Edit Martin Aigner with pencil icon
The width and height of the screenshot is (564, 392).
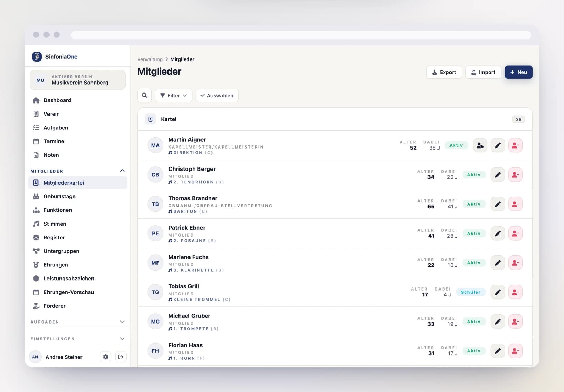pos(498,145)
